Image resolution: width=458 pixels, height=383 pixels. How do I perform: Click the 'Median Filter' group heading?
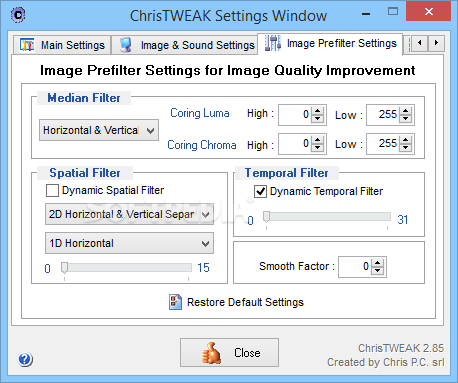(x=84, y=98)
